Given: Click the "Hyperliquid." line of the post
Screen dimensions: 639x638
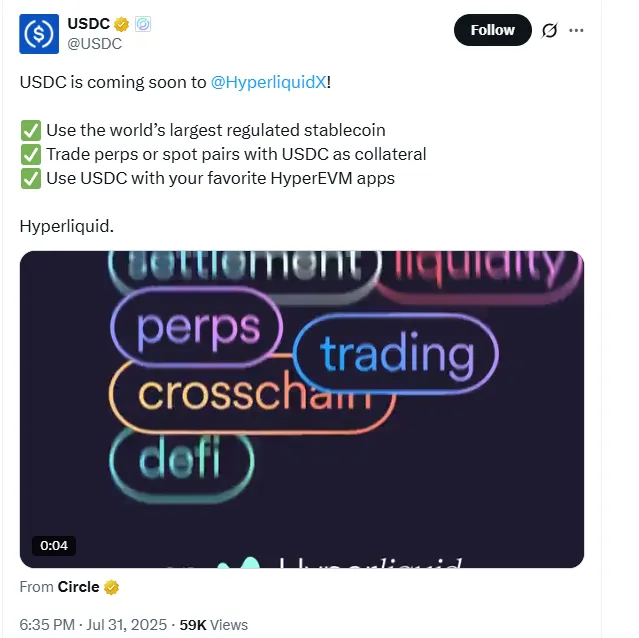Looking at the screenshot, I should click(67, 226).
